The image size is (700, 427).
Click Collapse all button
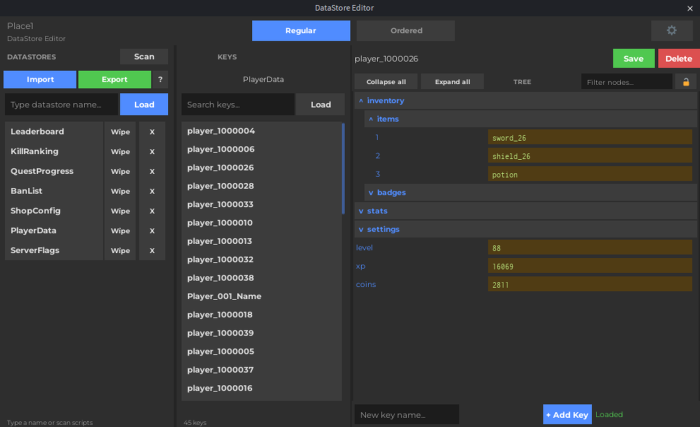point(386,82)
